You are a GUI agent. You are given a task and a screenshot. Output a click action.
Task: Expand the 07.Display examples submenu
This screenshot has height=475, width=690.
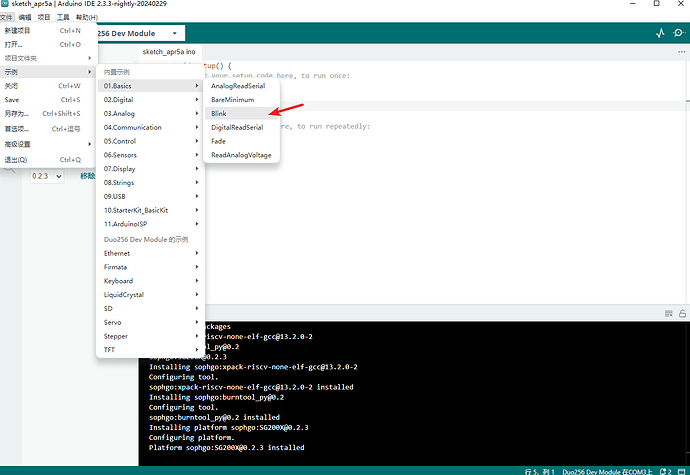[151, 169]
